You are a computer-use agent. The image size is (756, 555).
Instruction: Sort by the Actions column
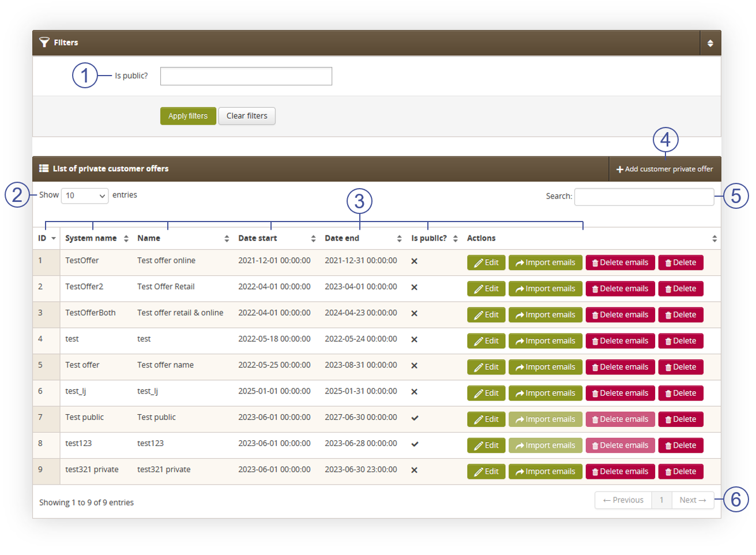592,238
